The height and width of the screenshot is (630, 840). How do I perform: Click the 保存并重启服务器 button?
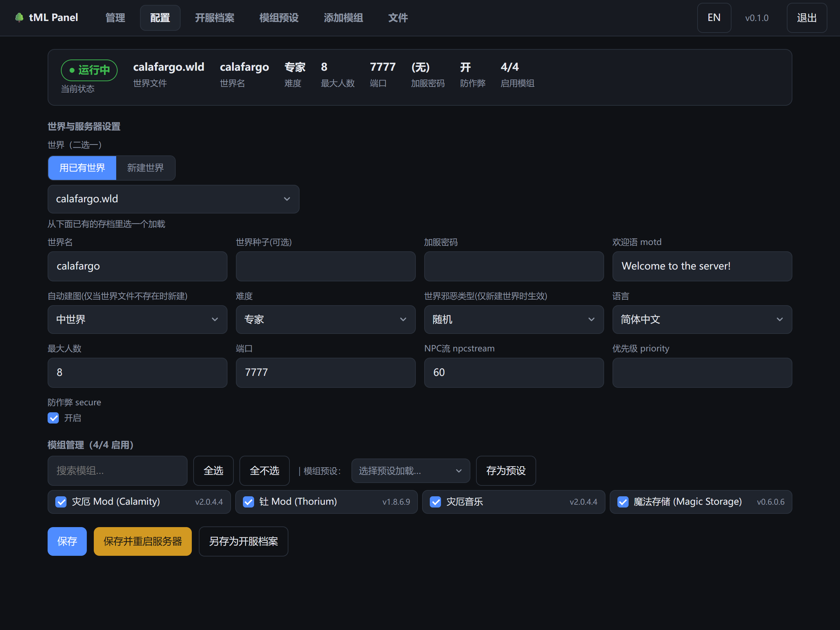143,541
